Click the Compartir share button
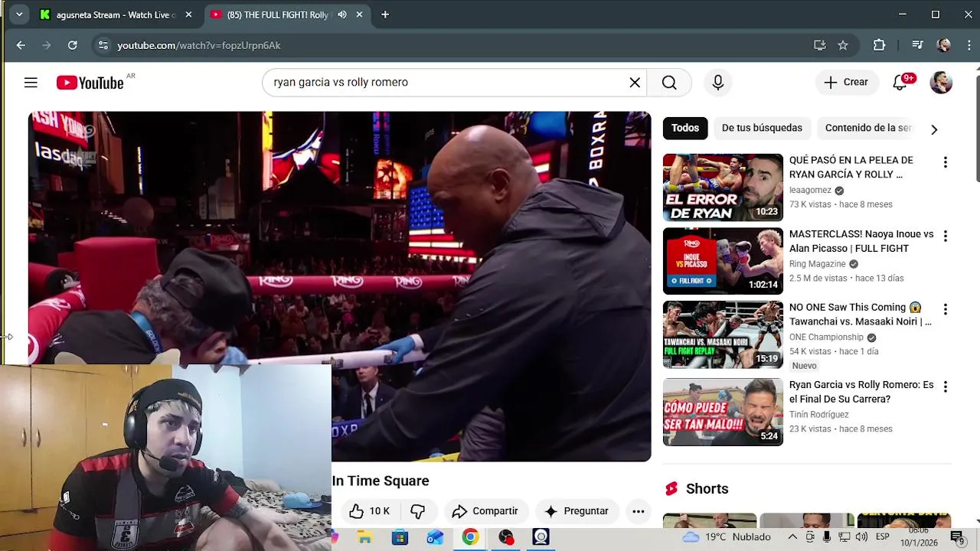Screen dimensions: 980x551 point(485,511)
